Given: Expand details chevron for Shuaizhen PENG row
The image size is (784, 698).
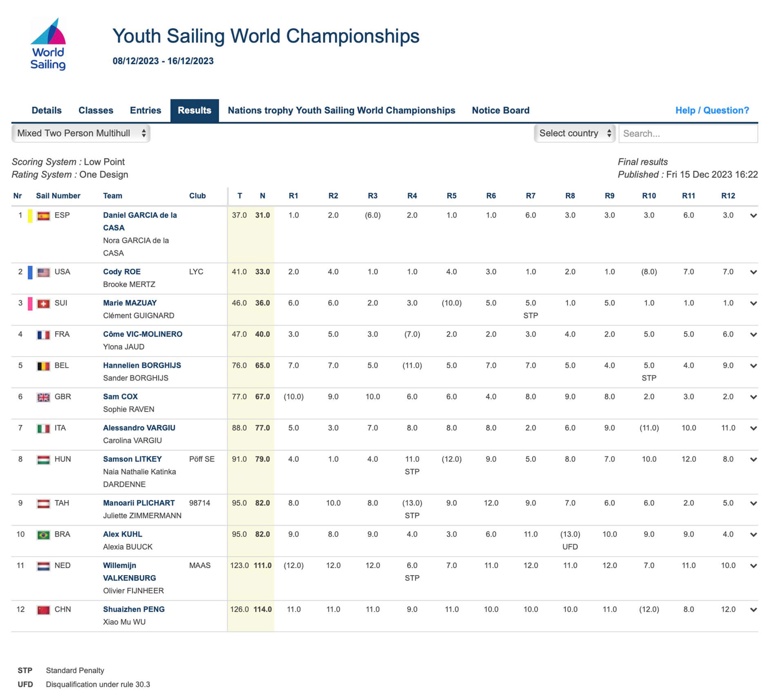Looking at the screenshot, I should pyautogui.click(x=753, y=610).
